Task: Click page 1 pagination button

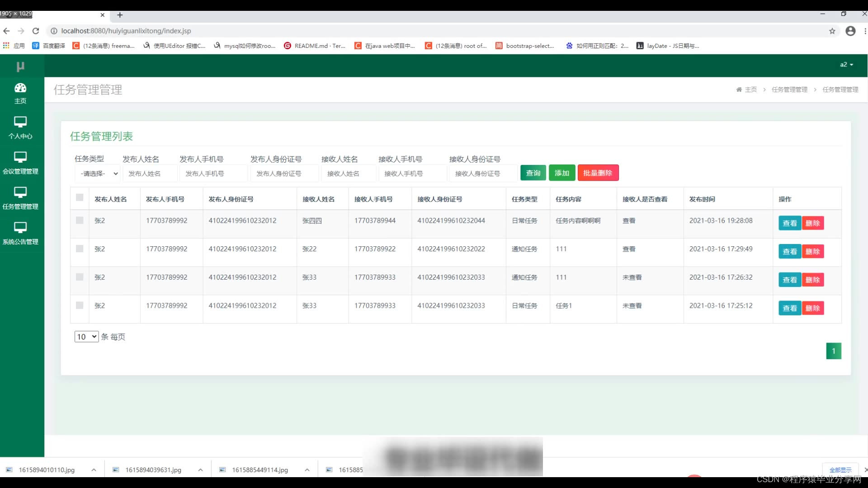Action: (834, 351)
